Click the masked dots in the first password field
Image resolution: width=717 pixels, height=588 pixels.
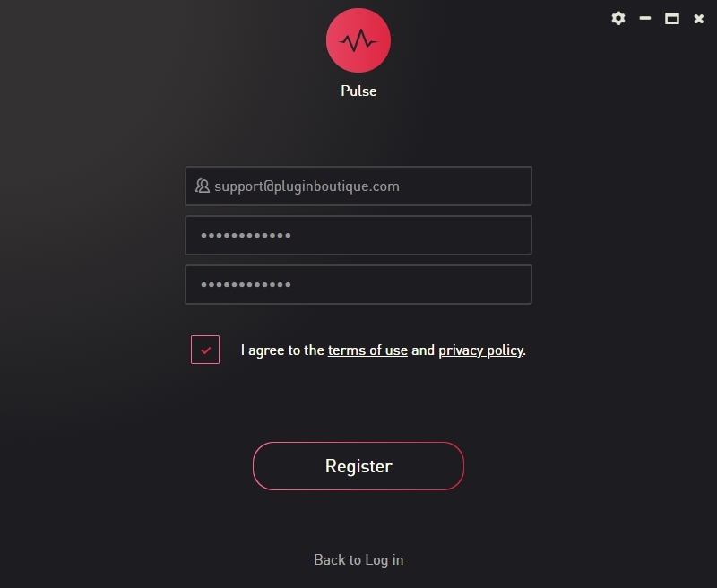tap(246, 236)
